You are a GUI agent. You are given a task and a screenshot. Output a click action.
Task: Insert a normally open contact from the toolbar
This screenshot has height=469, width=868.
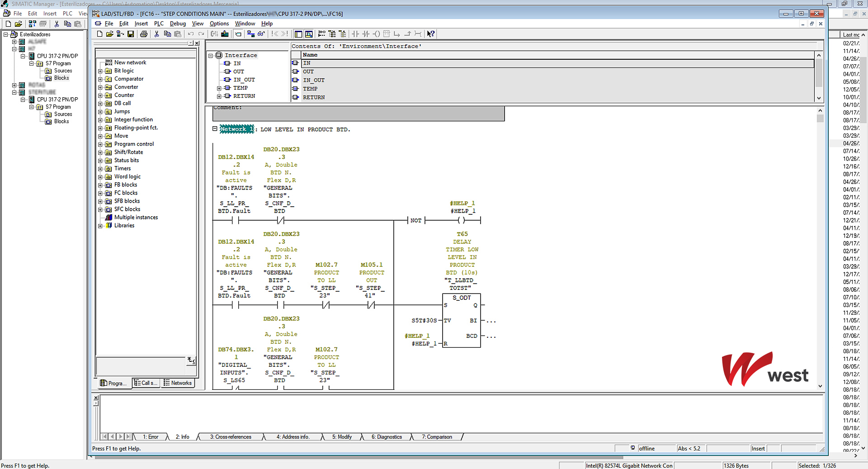coord(355,34)
